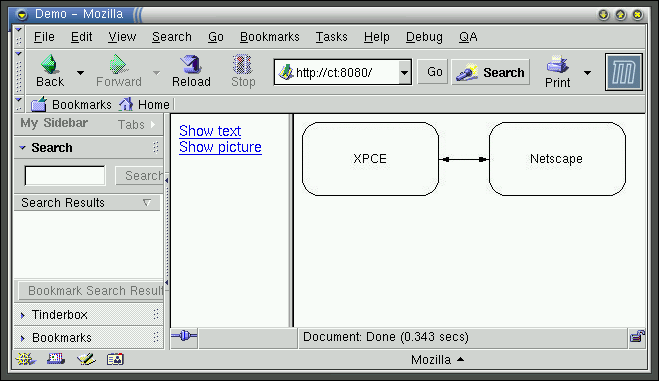Expand the Tinderbox sidebar panel

tap(23, 315)
